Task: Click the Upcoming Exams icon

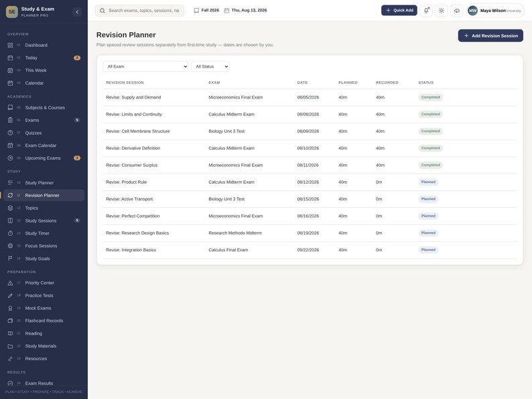Action: click(10, 158)
